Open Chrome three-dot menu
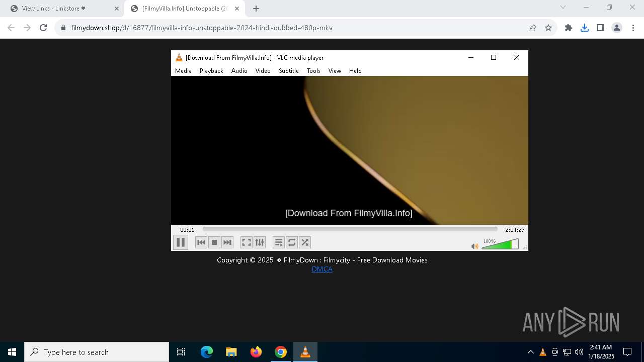644x362 pixels. point(633,28)
